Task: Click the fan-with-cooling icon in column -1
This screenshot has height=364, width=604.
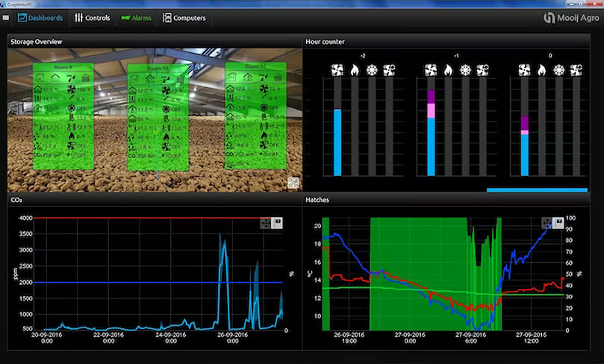Action: [482, 70]
